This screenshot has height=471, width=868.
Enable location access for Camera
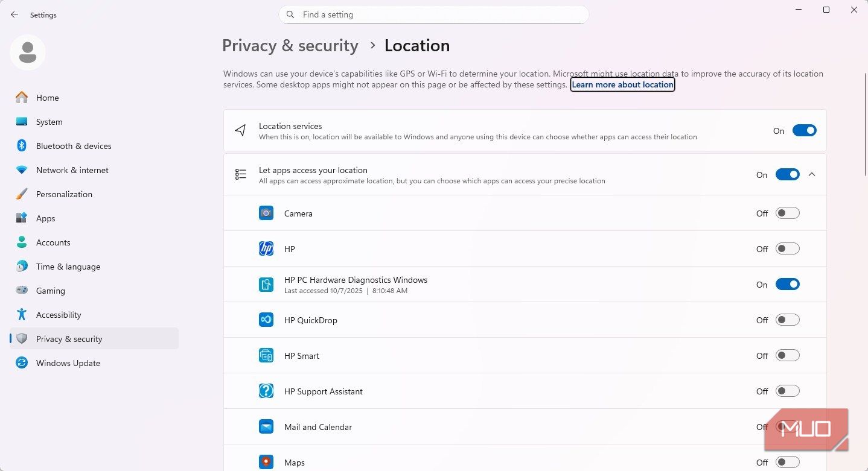(787, 213)
